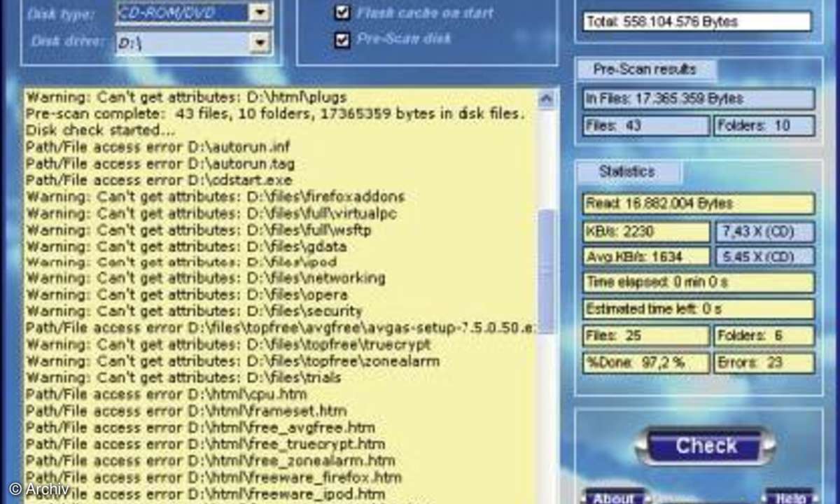Click the Check button

click(706, 446)
